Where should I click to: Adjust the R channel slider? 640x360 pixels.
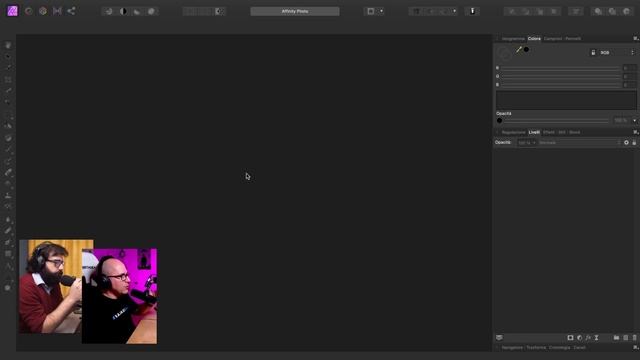tap(561, 68)
